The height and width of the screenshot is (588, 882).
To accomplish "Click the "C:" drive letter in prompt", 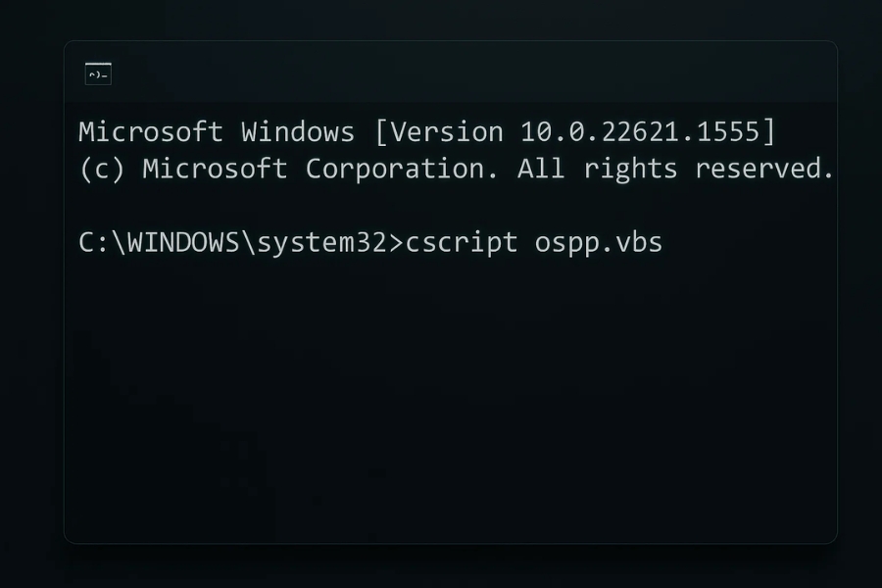I will pyautogui.click(x=94, y=243).
